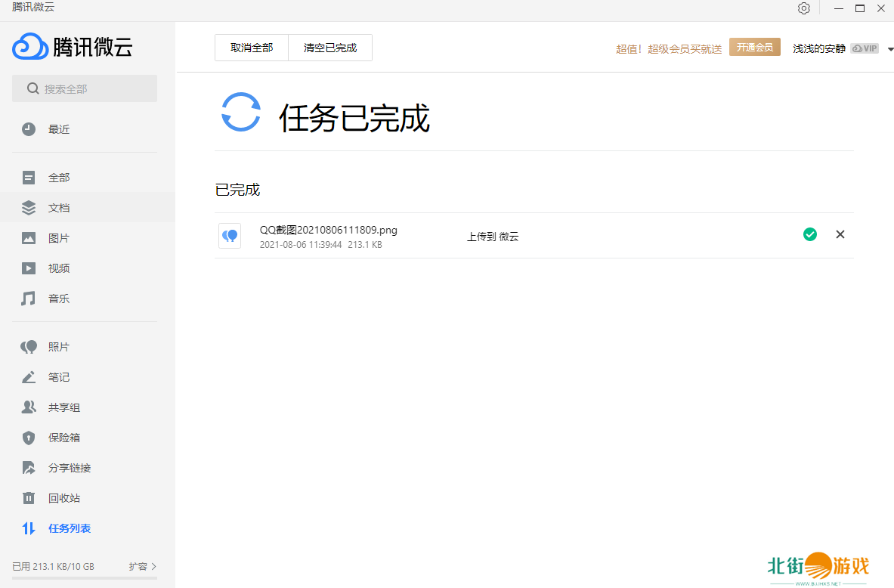This screenshot has height=588, width=894.
Task: Click the 文档 layers icon
Action: 29,208
